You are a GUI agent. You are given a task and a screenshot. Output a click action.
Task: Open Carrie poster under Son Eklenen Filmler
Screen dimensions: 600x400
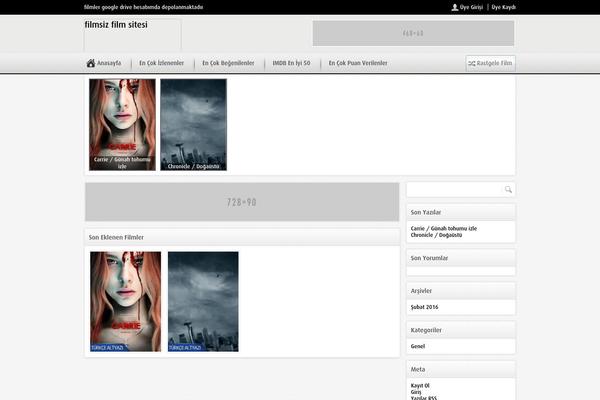click(x=126, y=301)
